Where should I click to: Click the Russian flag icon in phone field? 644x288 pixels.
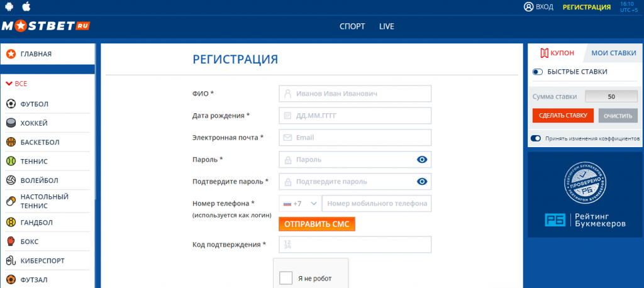click(x=287, y=203)
